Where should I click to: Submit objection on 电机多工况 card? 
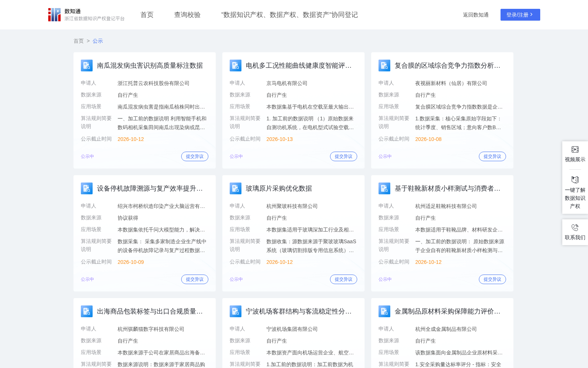344,156
